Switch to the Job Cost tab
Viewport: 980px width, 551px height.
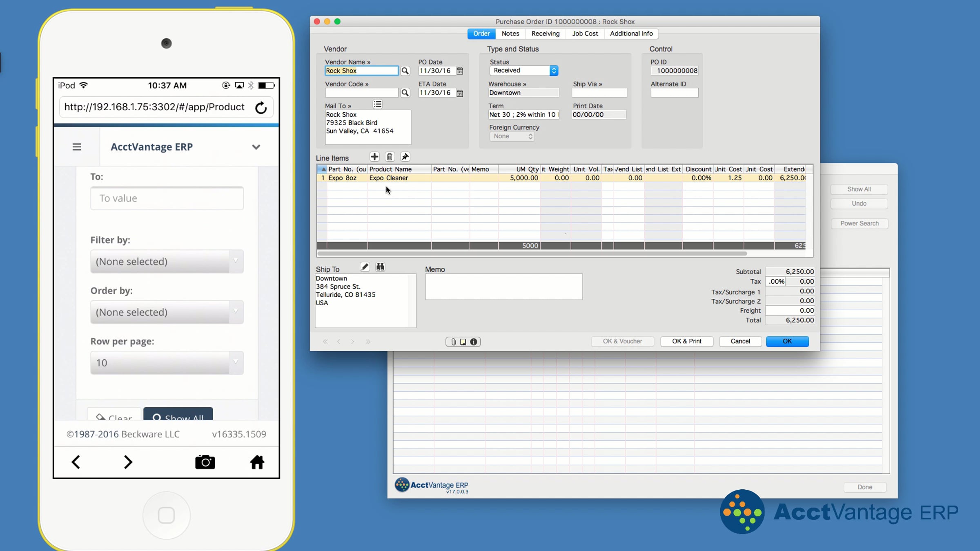coord(585,33)
